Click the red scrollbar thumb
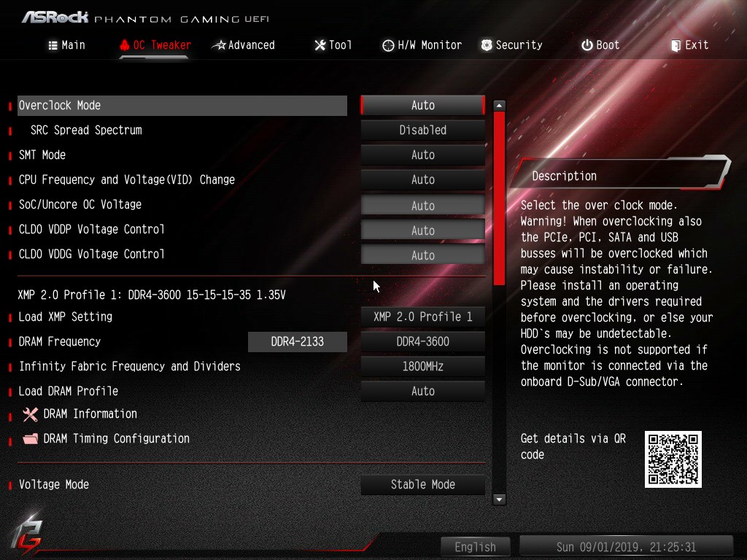The height and width of the screenshot is (560, 747). (499, 197)
